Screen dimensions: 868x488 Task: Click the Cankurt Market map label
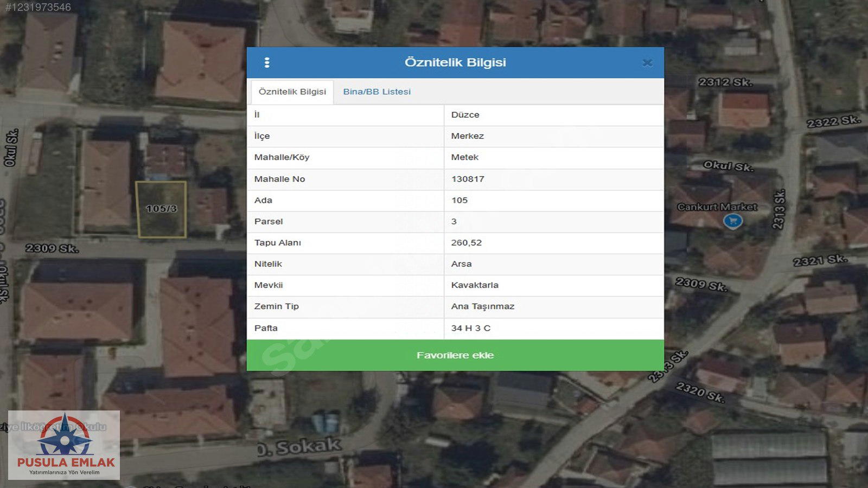coord(717,207)
